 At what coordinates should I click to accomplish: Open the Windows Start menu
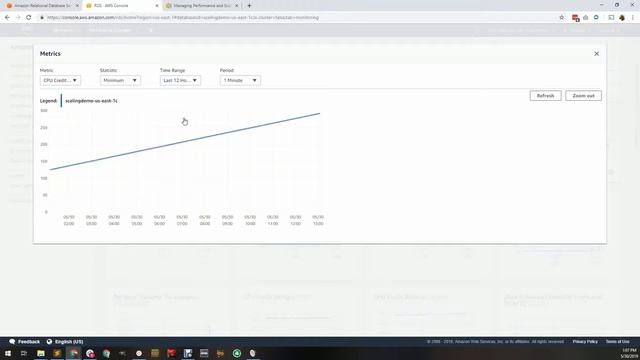(8, 353)
